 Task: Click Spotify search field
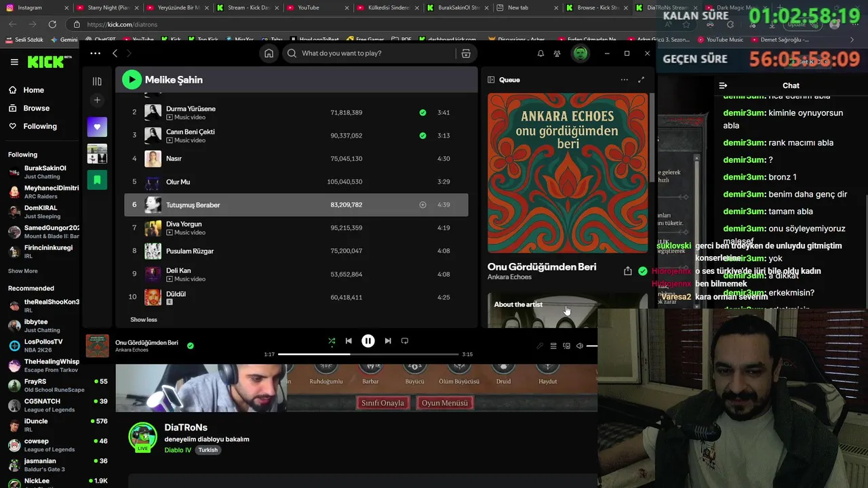click(368, 53)
